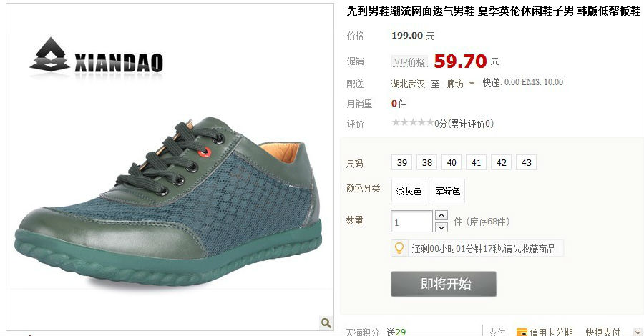Select shoe size 39
644x336 pixels.
coord(402,162)
